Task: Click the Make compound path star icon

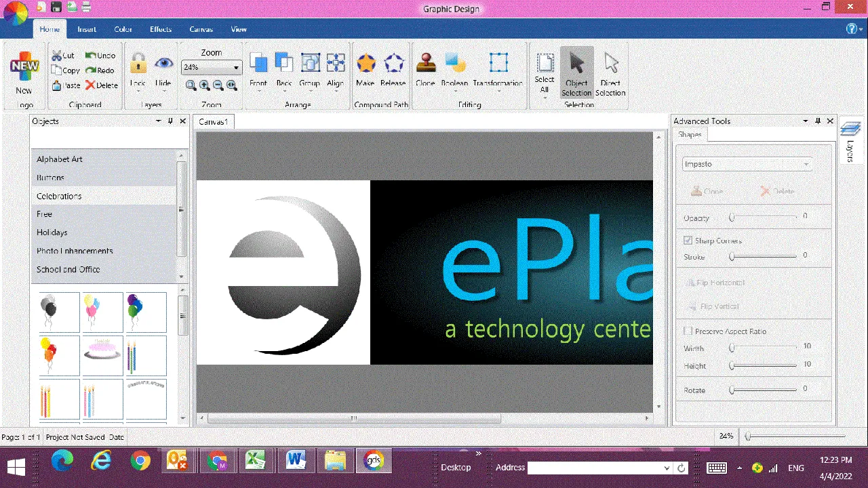Action: pyautogui.click(x=366, y=64)
